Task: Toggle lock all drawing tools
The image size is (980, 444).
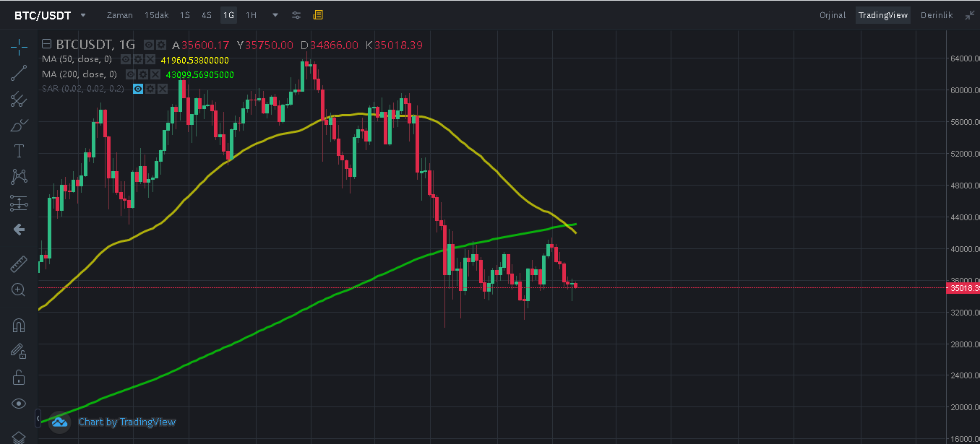Action: click(x=19, y=377)
